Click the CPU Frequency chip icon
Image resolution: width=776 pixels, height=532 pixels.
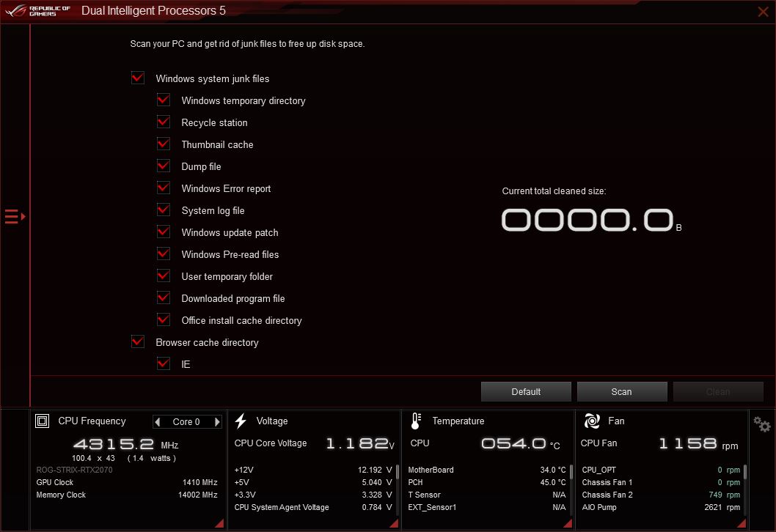click(42, 421)
